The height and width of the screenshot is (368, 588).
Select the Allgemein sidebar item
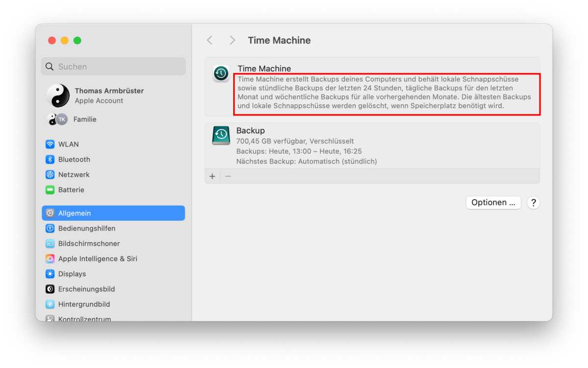(x=113, y=213)
